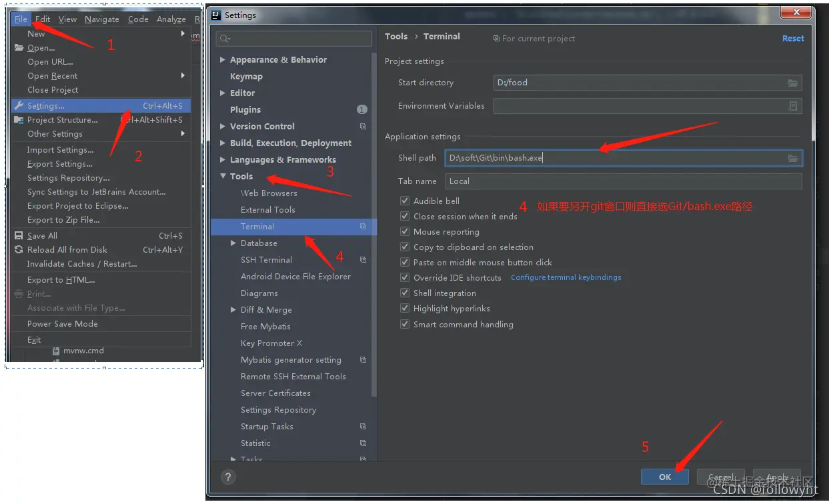The image size is (829, 504).
Task: Click the project-level icon beside Startup Tasks
Action: coord(363,427)
